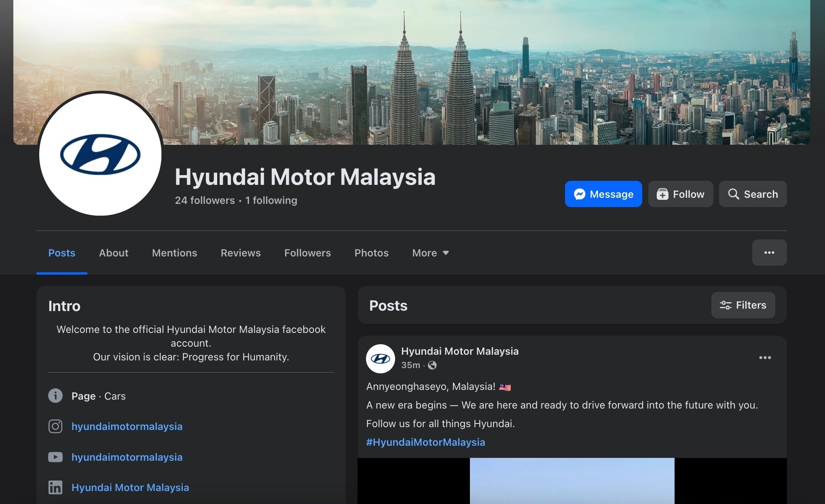Click the #HyundaiMotorMalaysia hashtag
The height and width of the screenshot is (504, 825).
425,442
